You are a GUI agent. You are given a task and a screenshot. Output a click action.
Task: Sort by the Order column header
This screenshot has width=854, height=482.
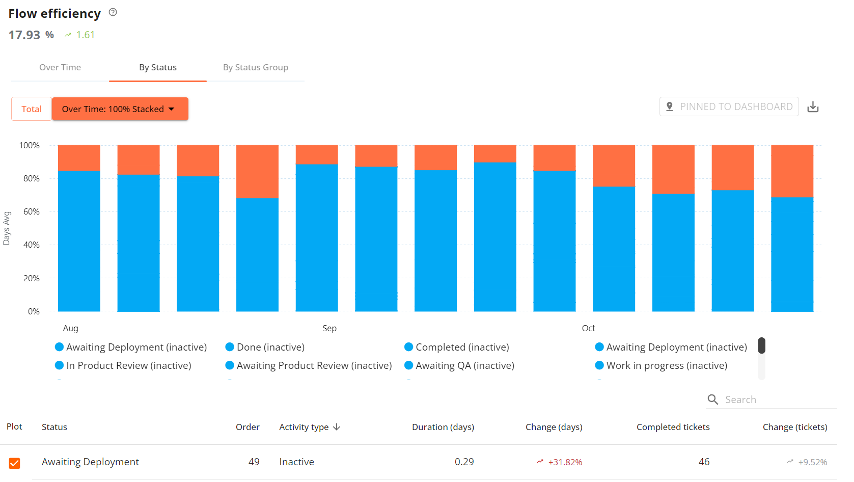247,427
